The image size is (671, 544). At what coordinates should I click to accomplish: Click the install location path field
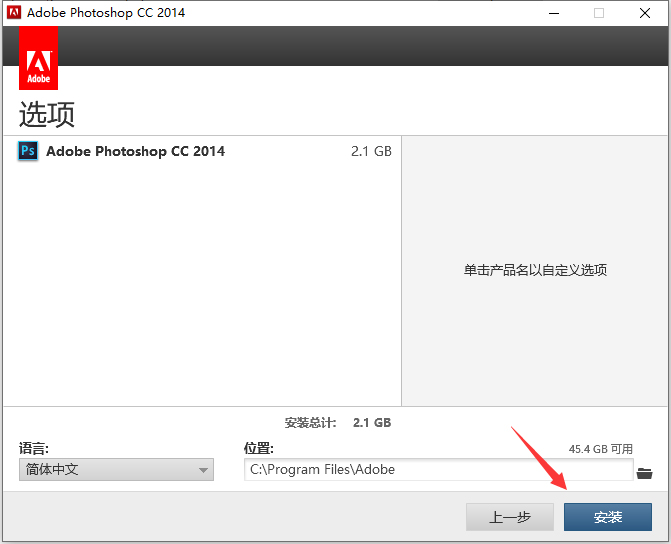pos(439,470)
